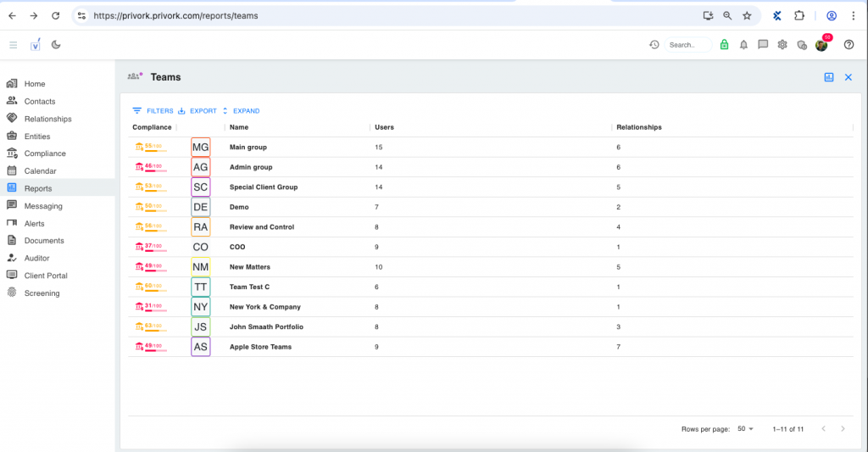The image size is (868, 452).
Task: Open the chart view icon for Teams
Action: click(829, 77)
